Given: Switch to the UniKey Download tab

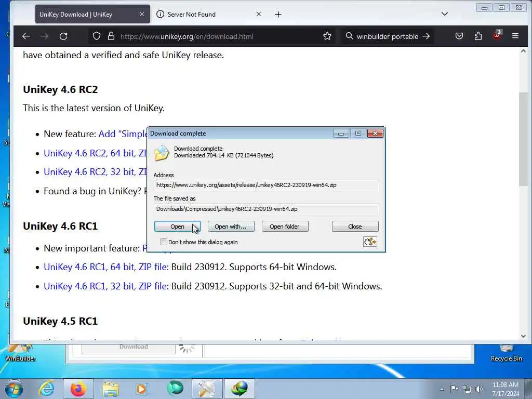Looking at the screenshot, I should pos(92,14).
